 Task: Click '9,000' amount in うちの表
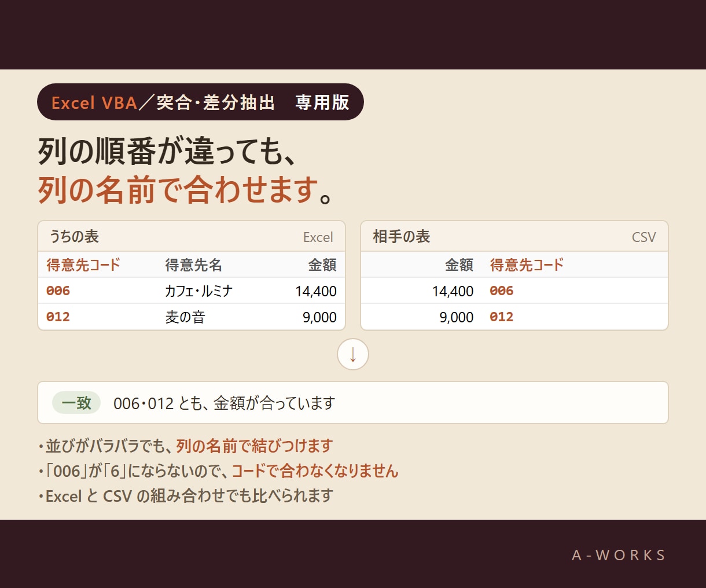pyautogui.click(x=319, y=317)
